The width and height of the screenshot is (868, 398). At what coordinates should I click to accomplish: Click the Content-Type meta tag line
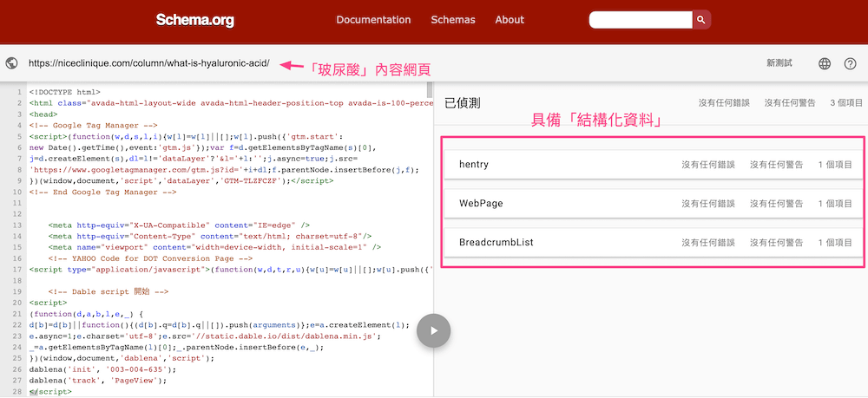point(210,236)
